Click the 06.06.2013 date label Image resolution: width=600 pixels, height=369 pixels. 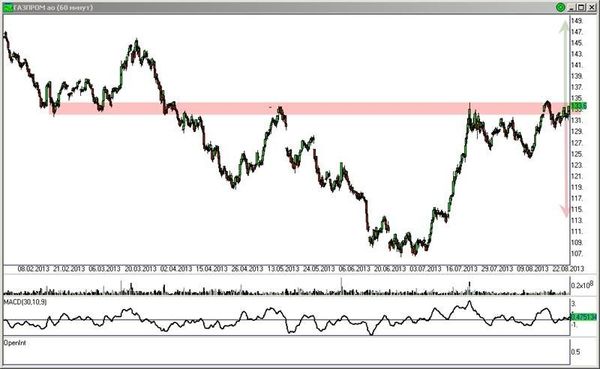click(x=354, y=269)
